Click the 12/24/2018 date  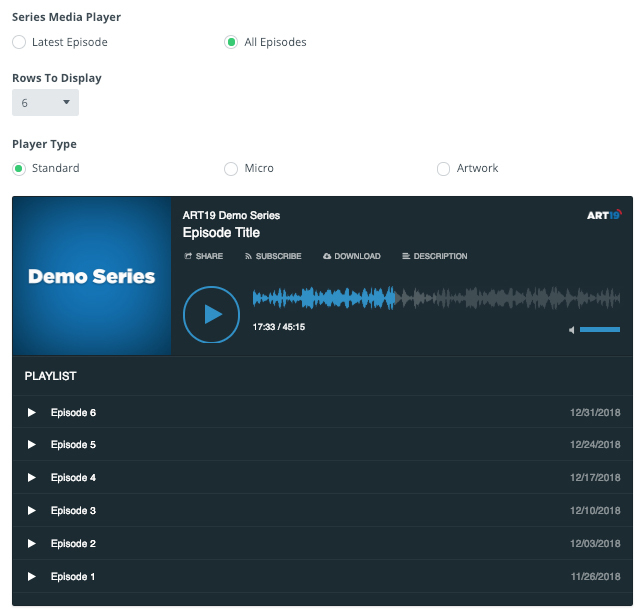click(595, 444)
